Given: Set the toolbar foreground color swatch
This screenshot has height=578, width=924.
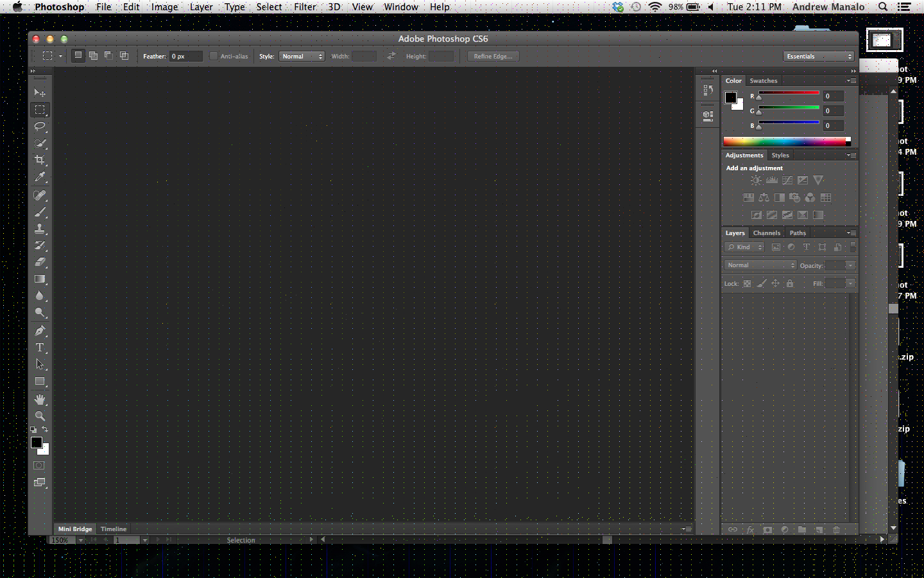Looking at the screenshot, I should click(37, 442).
